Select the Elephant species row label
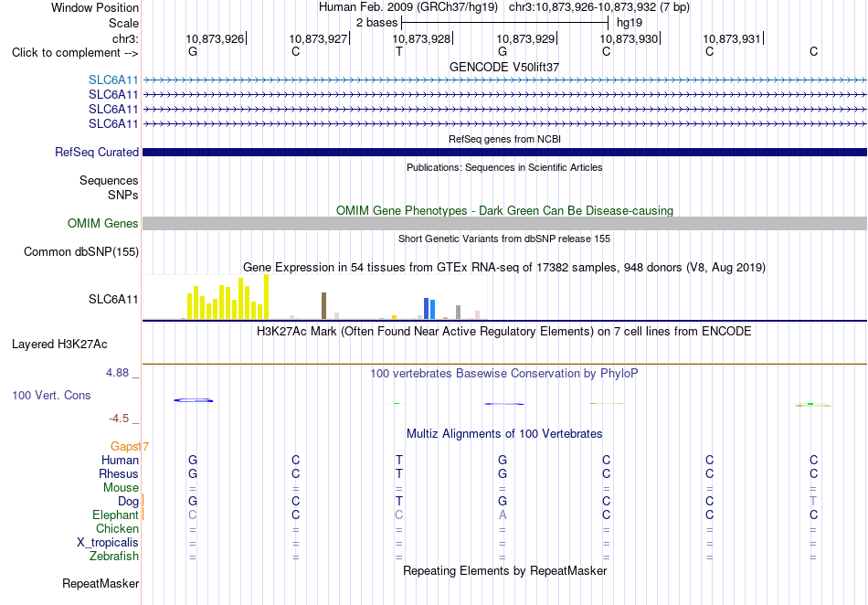 point(115,515)
